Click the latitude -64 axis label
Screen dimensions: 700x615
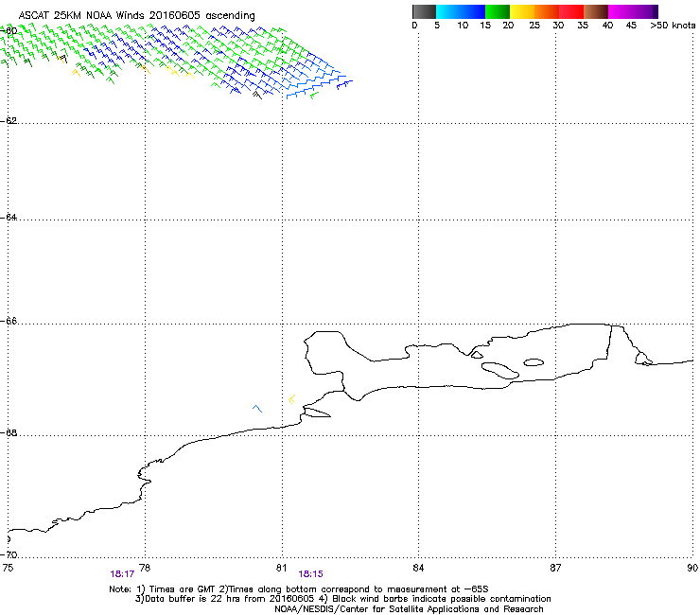tap(9, 217)
